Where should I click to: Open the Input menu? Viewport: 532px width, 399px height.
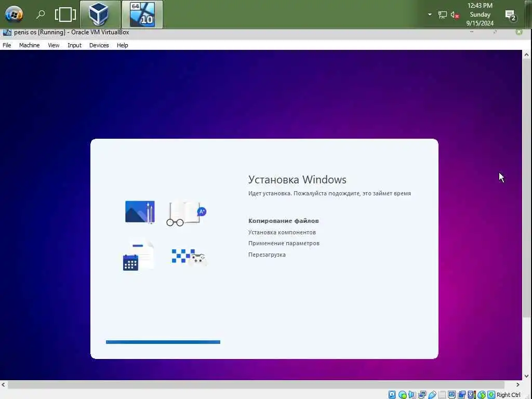pyautogui.click(x=74, y=45)
